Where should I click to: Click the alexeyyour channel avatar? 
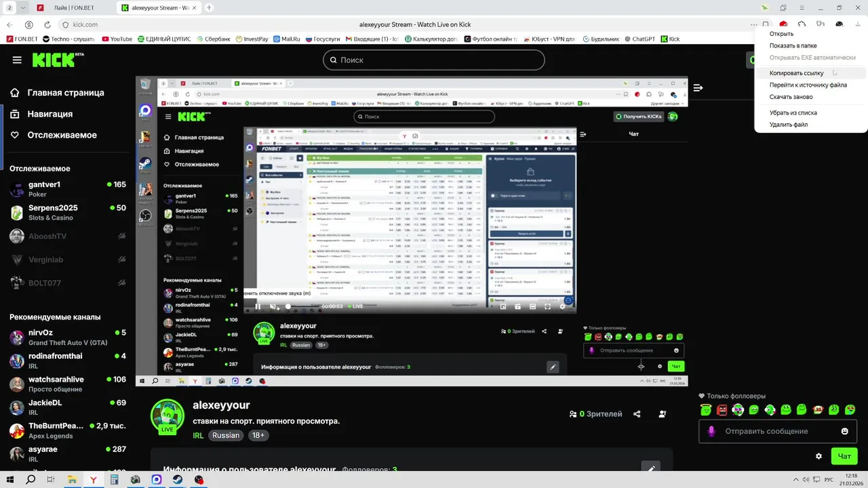click(x=167, y=416)
